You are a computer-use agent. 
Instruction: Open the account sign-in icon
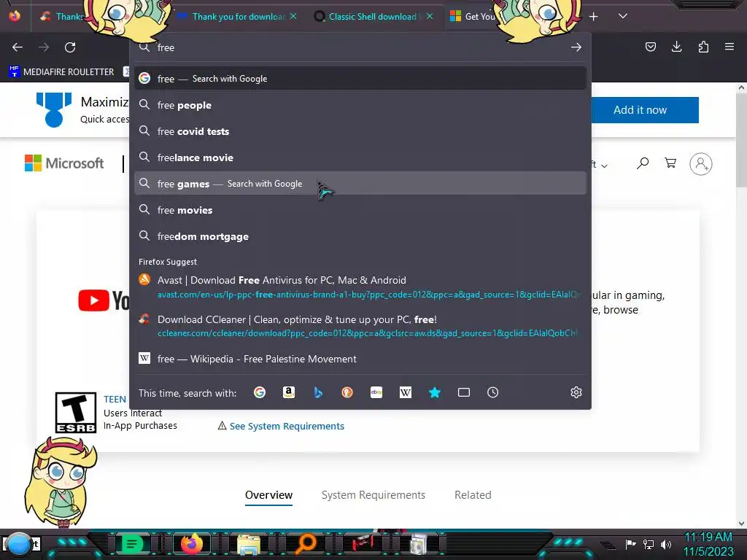click(701, 164)
